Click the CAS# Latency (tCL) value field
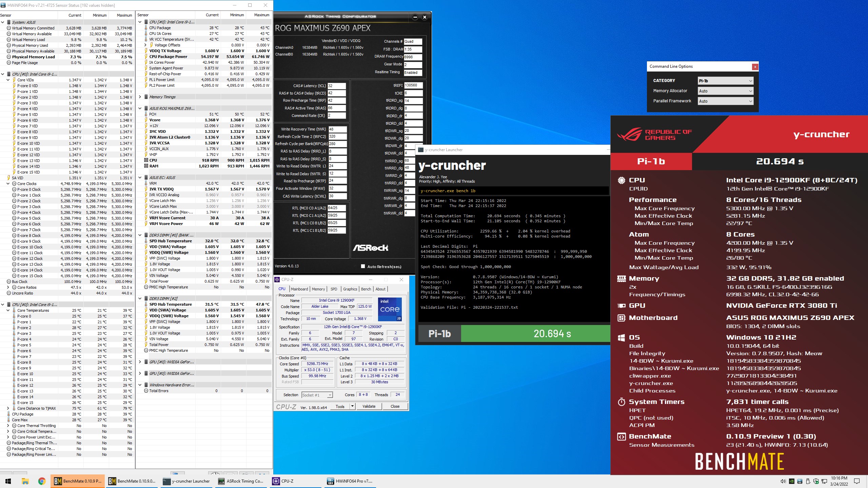 point(337,86)
